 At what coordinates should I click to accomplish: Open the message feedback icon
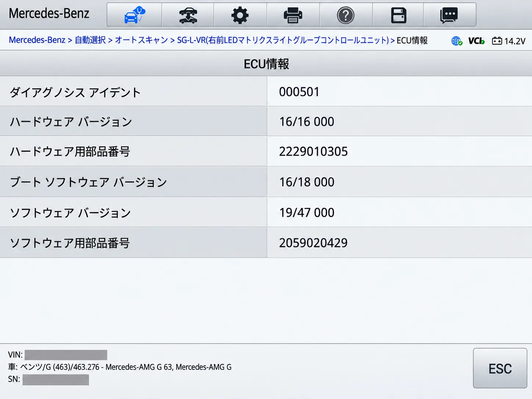[449, 15]
